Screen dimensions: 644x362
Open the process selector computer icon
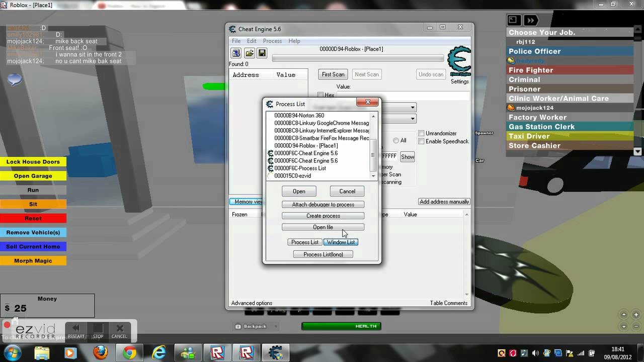click(x=236, y=53)
